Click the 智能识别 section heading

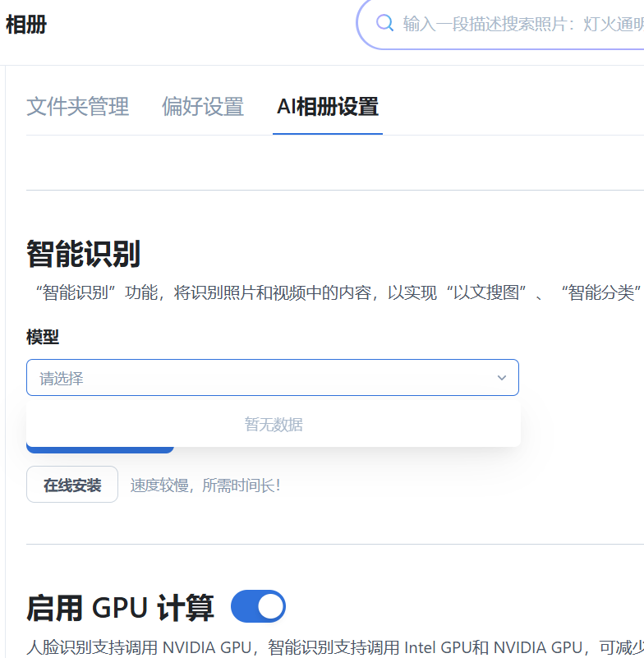(83, 254)
